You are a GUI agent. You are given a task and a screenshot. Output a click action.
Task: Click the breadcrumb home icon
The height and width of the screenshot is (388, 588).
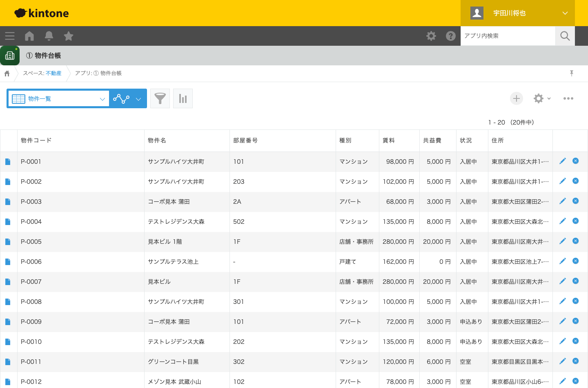tap(7, 74)
